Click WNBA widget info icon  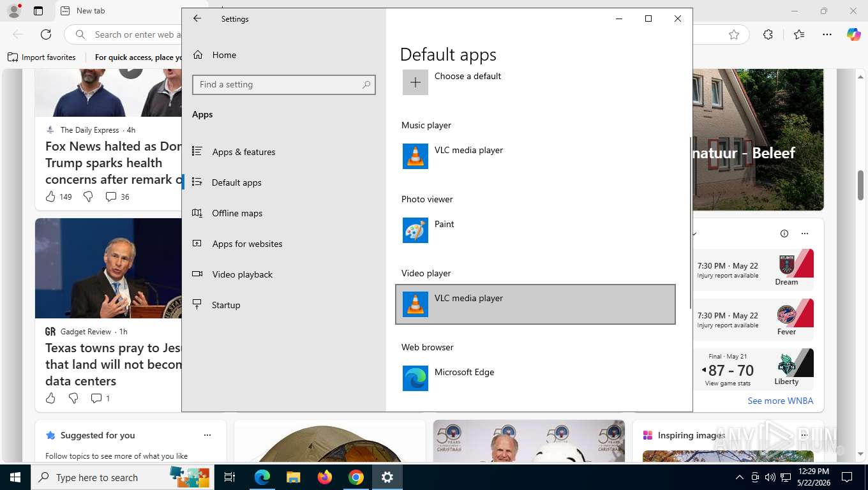[784, 234]
